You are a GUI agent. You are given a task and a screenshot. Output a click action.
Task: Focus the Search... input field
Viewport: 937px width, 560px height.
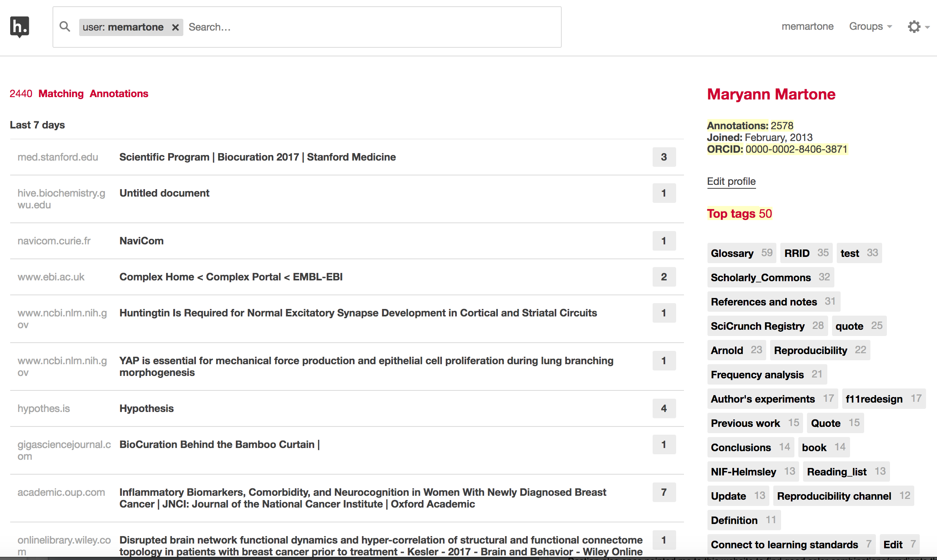tap(372, 27)
